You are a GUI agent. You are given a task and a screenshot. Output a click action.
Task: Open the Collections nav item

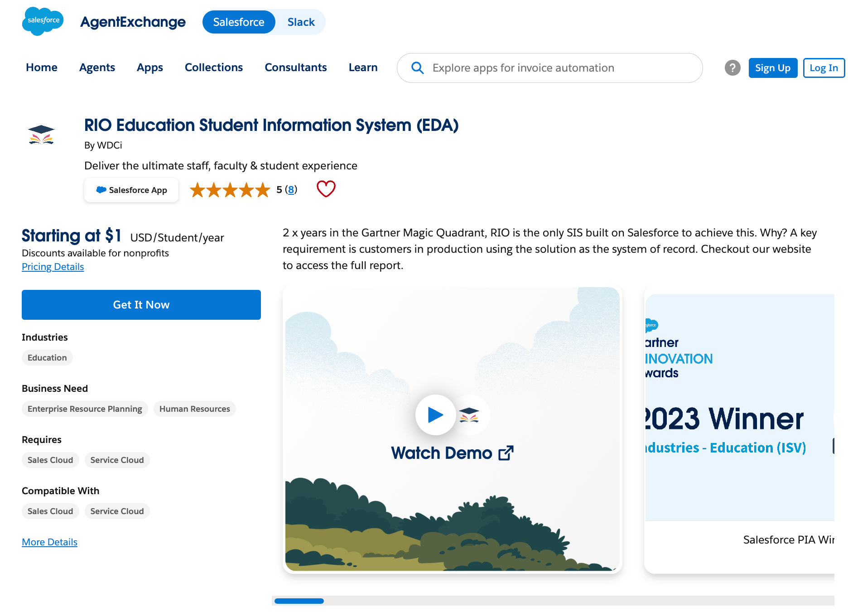pyautogui.click(x=214, y=67)
